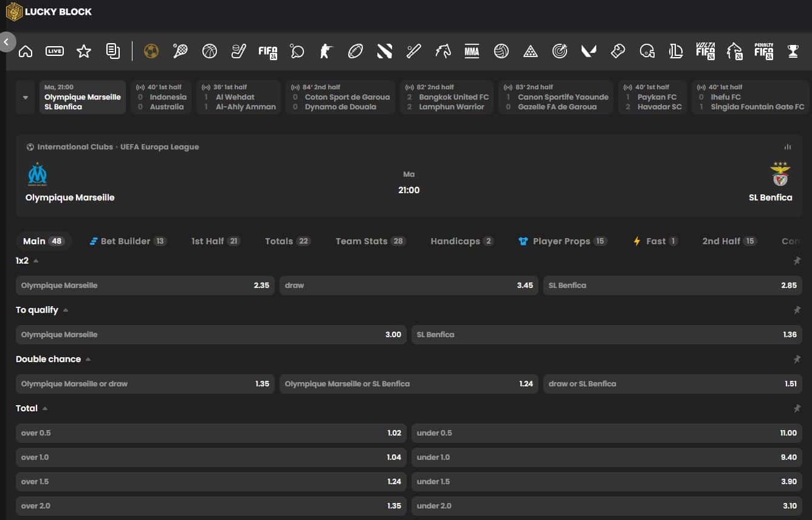Open the Totals tab

[x=287, y=241]
